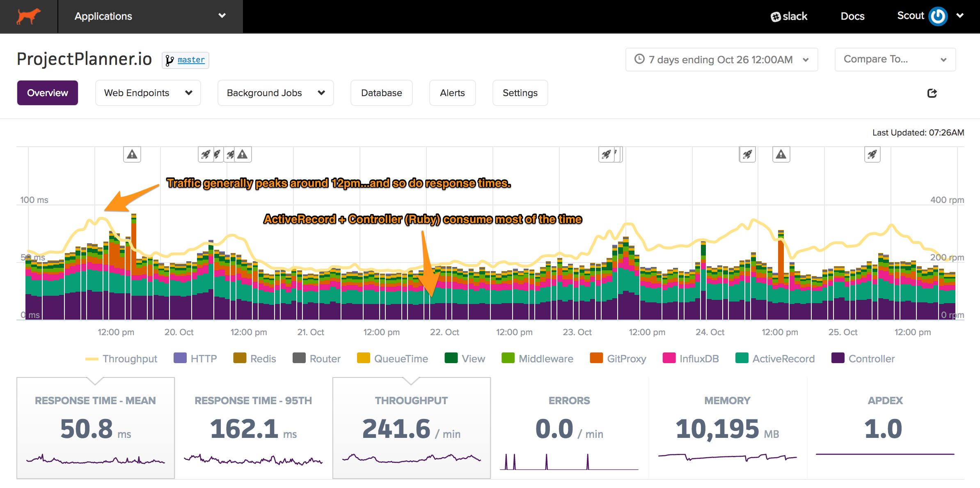Click the Last Updated: 07:26AM text

click(x=918, y=133)
